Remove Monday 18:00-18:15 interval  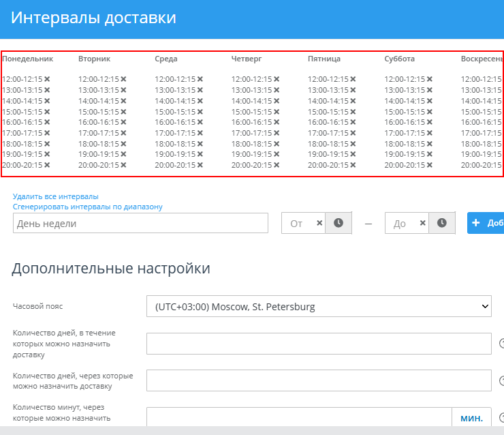pyautogui.click(x=47, y=143)
